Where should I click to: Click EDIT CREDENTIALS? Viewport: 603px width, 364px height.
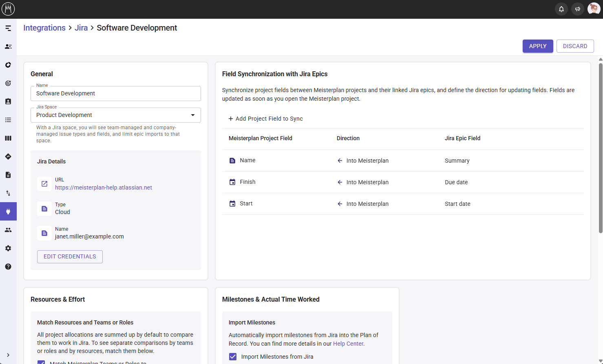click(70, 256)
